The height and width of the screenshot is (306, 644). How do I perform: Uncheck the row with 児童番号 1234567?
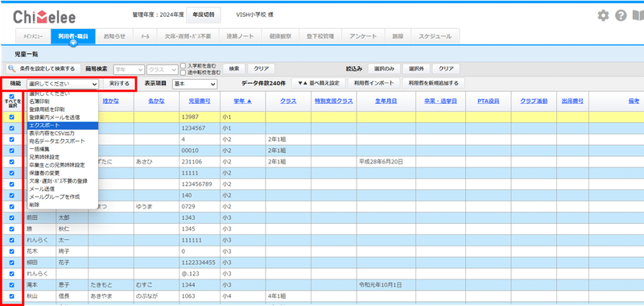point(11,128)
